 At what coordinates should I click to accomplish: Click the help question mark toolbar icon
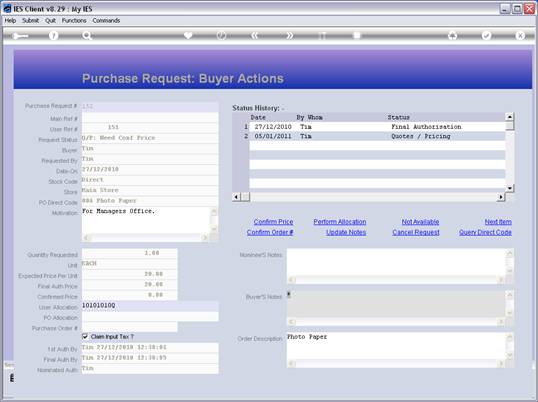[x=54, y=35]
